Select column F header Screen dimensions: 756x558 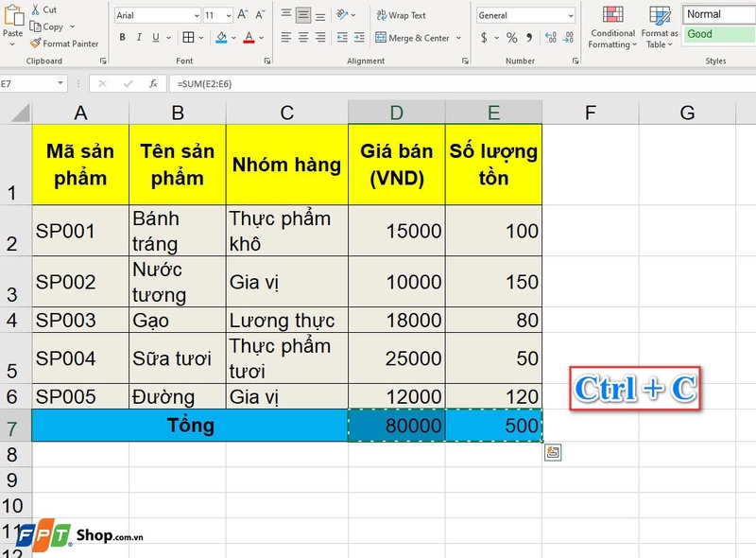point(590,113)
